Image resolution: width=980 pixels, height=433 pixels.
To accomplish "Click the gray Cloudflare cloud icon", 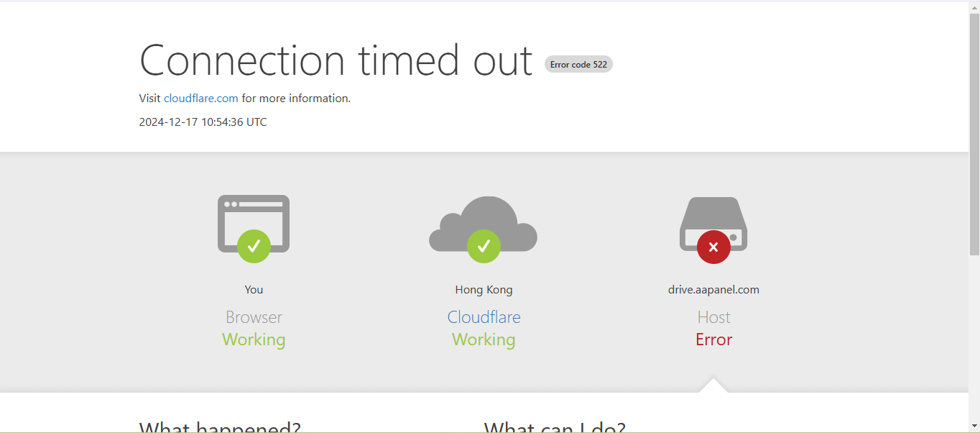I will click(x=484, y=224).
